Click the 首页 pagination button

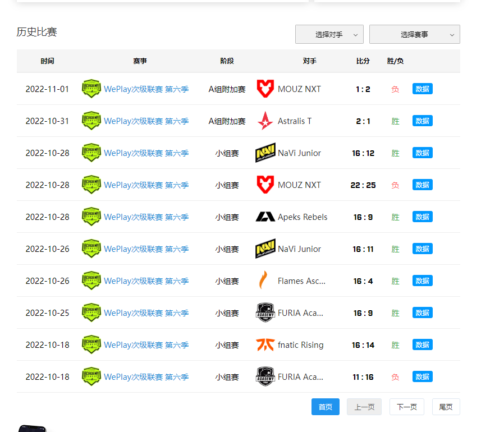point(325,407)
